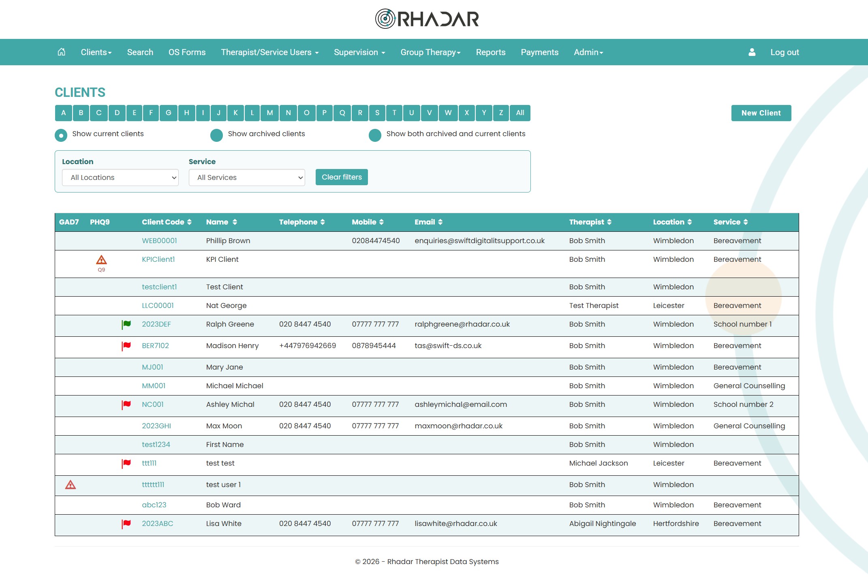Viewport: 868px width, 588px height.
Task: Open client test1234
Action: pyautogui.click(x=156, y=445)
